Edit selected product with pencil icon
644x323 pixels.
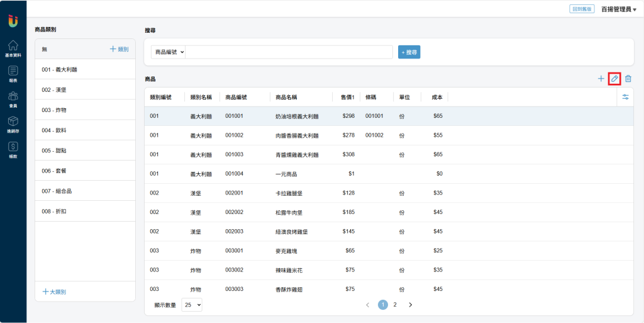pyautogui.click(x=614, y=79)
